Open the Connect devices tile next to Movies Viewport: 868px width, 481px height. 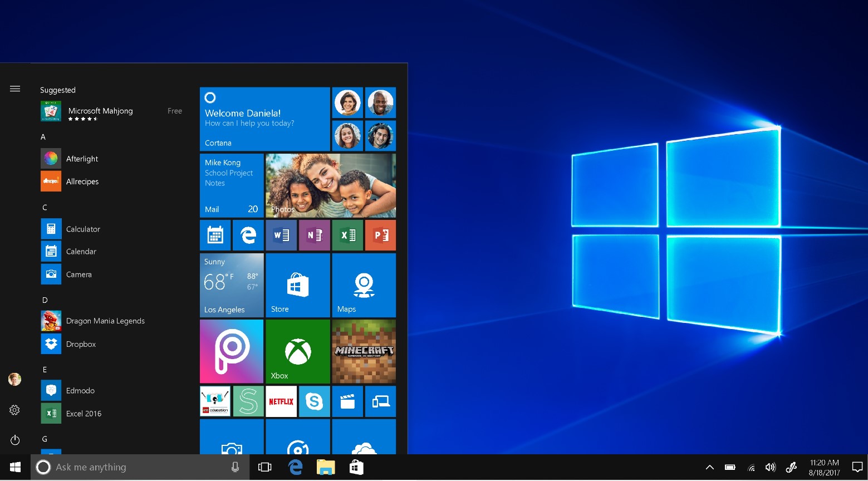coord(381,401)
